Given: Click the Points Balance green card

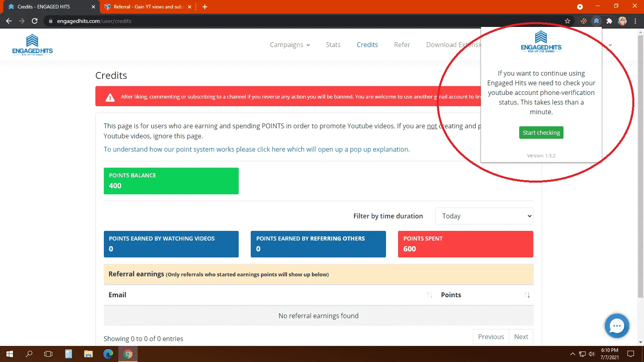Looking at the screenshot, I should 171,181.
